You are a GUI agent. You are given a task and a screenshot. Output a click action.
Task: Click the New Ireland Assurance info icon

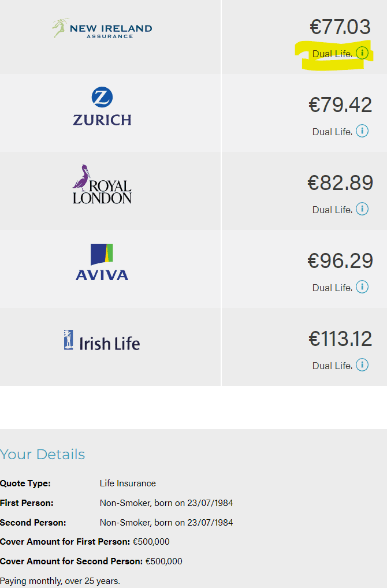point(362,53)
